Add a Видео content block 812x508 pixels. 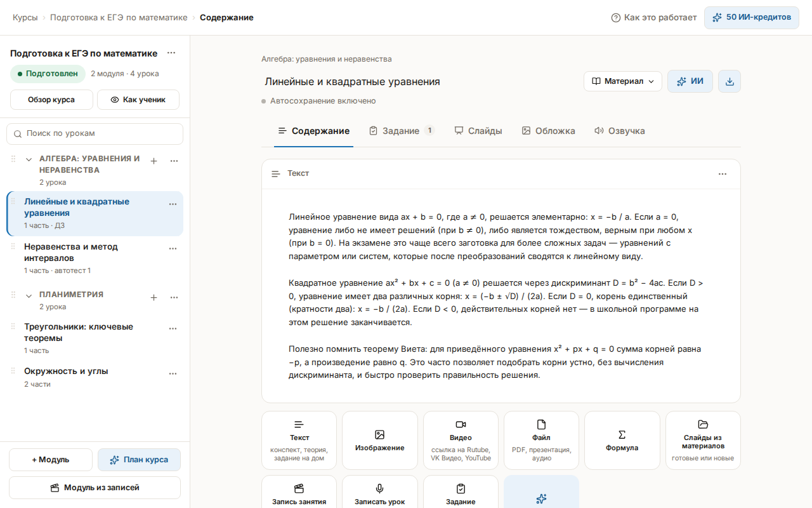[x=461, y=440]
